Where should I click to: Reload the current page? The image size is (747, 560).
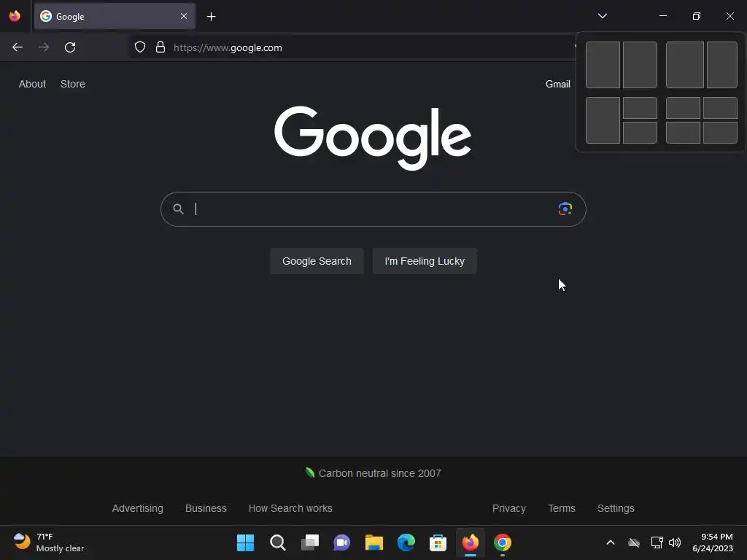coord(70,47)
